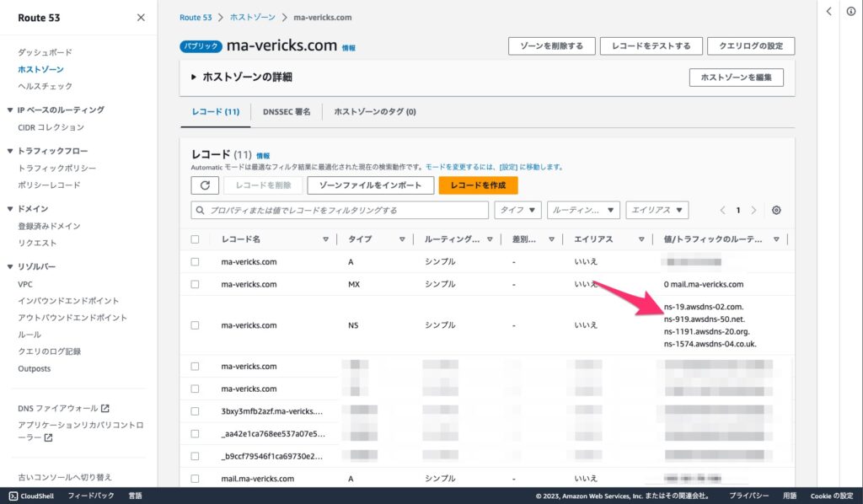Select the ma-vericks.com NS record checkbox
863x504 pixels.
195,325
